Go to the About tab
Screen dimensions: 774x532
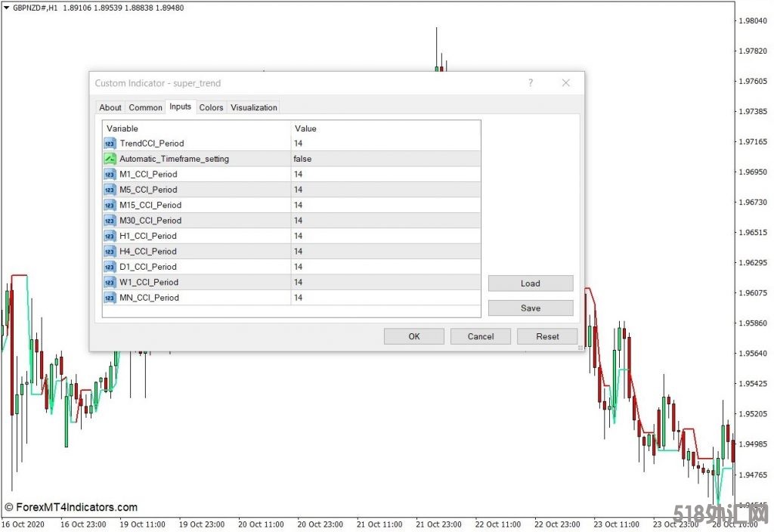point(110,107)
